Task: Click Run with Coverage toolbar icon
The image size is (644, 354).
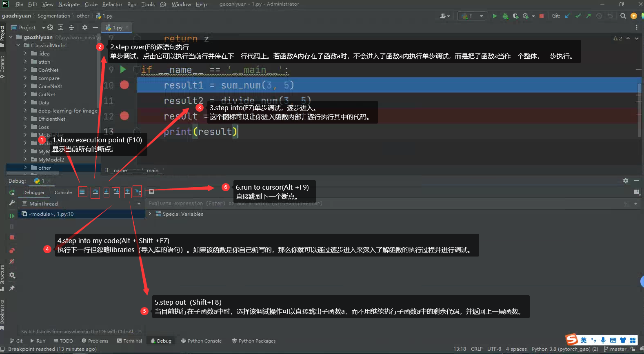Action: pyautogui.click(x=515, y=16)
